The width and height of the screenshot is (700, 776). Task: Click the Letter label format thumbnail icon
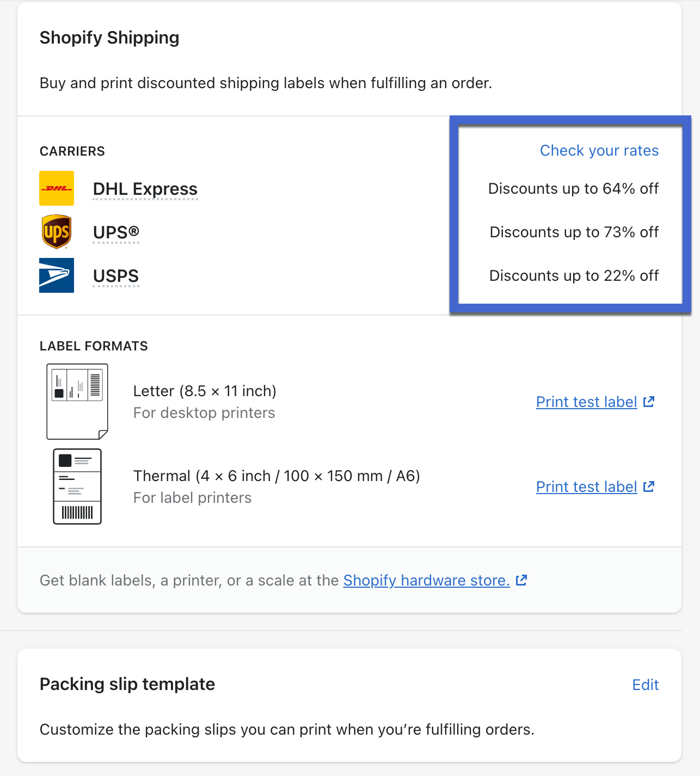[x=77, y=401]
